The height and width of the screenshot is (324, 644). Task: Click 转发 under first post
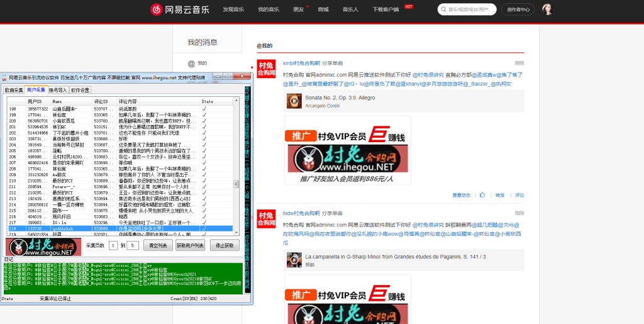pos(500,196)
